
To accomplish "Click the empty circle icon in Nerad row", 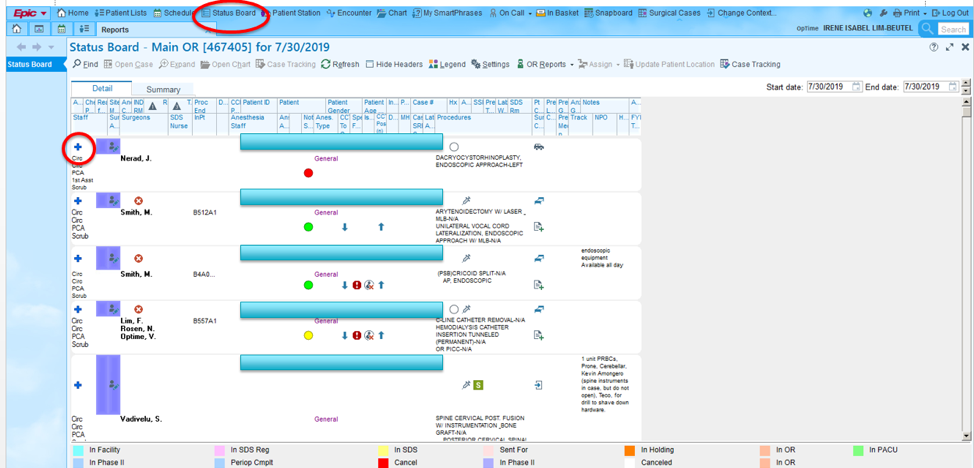I will coord(454,147).
